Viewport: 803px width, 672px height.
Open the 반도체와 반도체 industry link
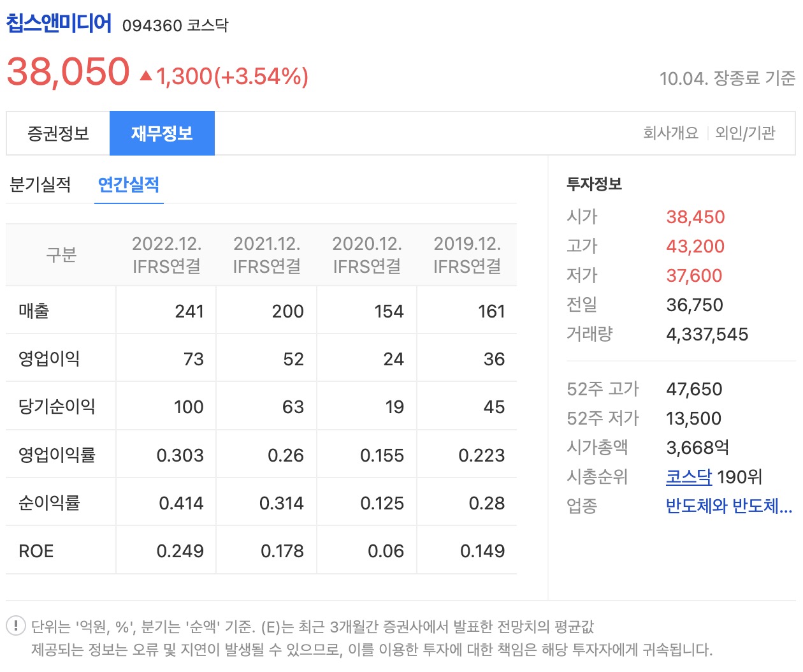tap(729, 506)
